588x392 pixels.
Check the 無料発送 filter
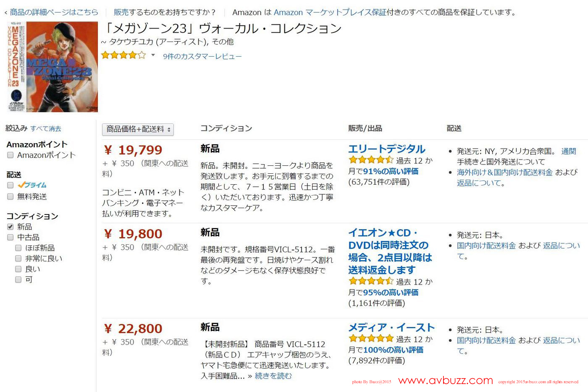[10, 196]
